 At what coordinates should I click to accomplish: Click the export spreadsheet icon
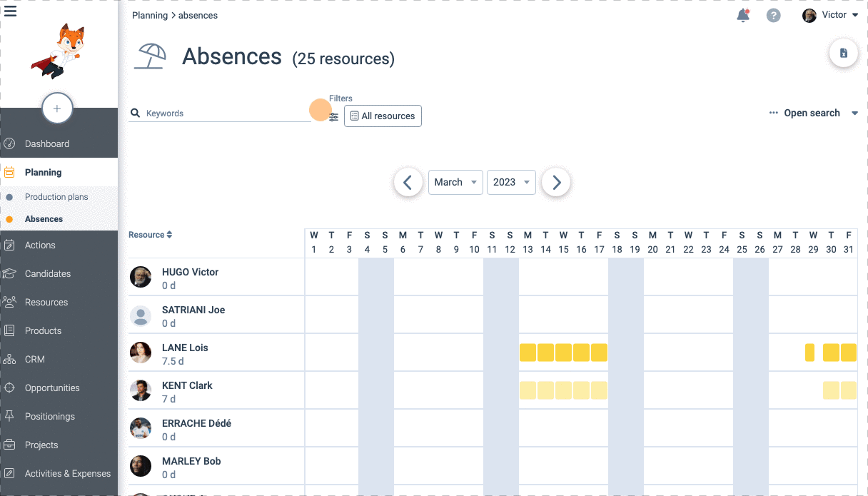click(x=843, y=53)
